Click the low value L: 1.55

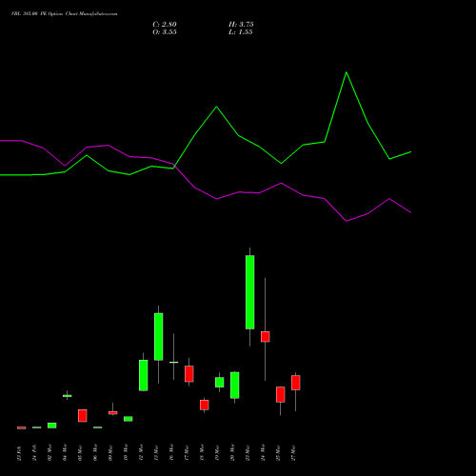click(241, 32)
